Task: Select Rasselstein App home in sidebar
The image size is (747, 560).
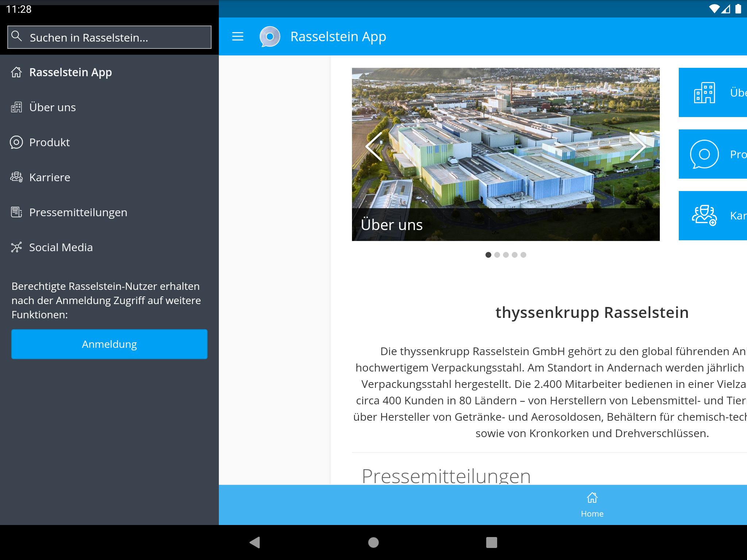Action: tap(109, 72)
